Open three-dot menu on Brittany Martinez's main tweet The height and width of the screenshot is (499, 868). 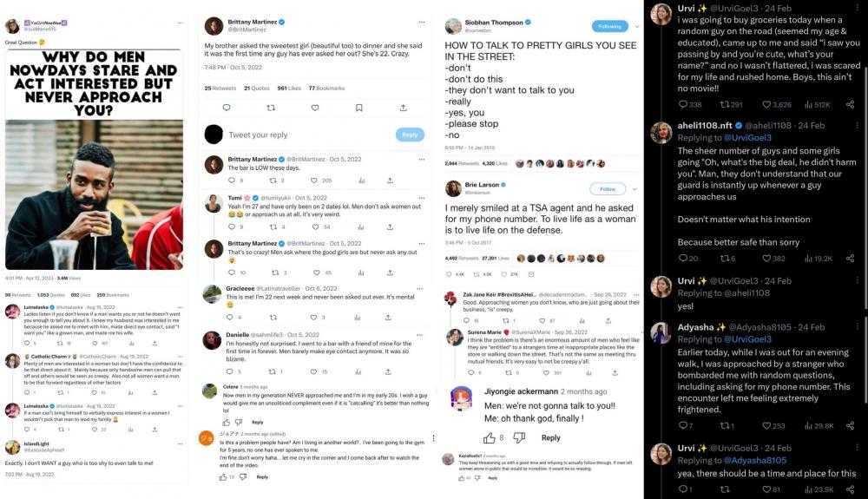(421, 22)
